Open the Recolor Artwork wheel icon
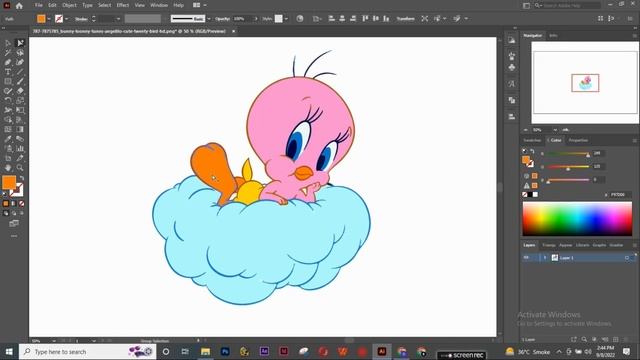The width and height of the screenshot is (640, 360). 300,19
